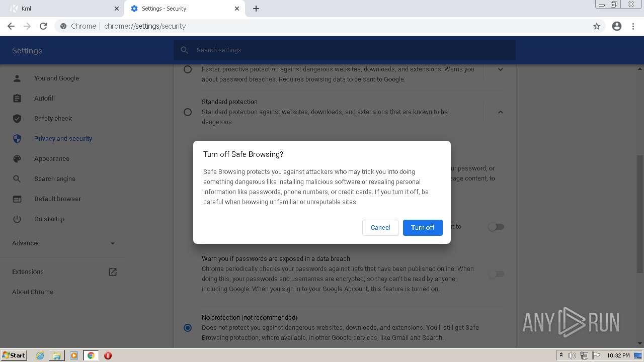Click the browser forward arrow
This screenshot has height=362, width=644.
tap(27, 26)
